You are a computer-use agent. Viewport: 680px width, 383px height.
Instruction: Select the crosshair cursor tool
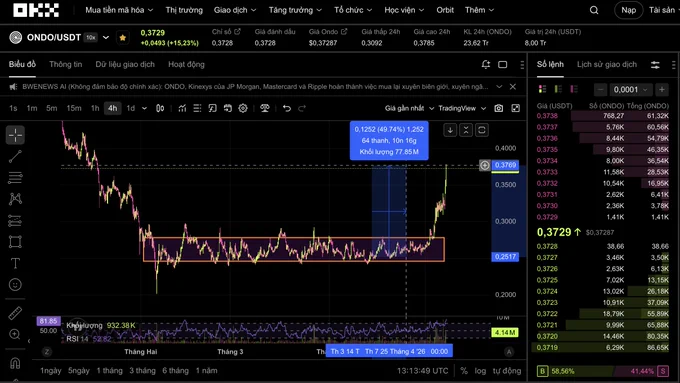pyautogui.click(x=15, y=135)
